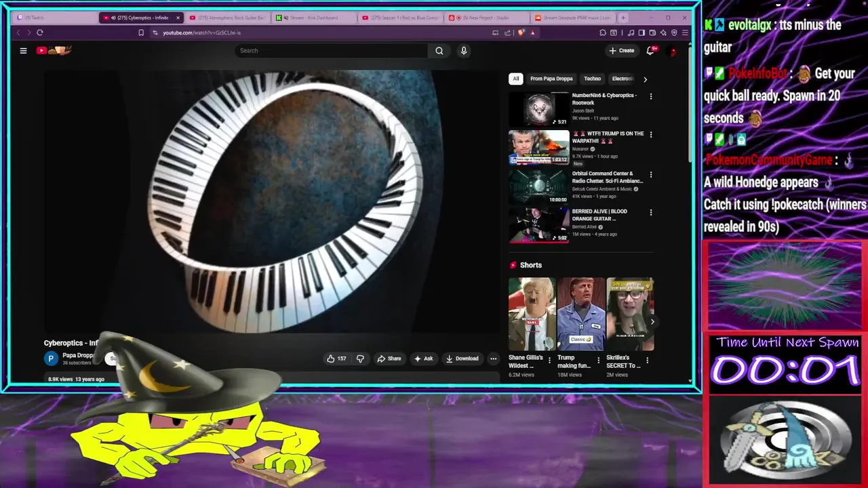The image size is (868, 488).
Task: Reload the page in the browser
Action: [40, 33]
